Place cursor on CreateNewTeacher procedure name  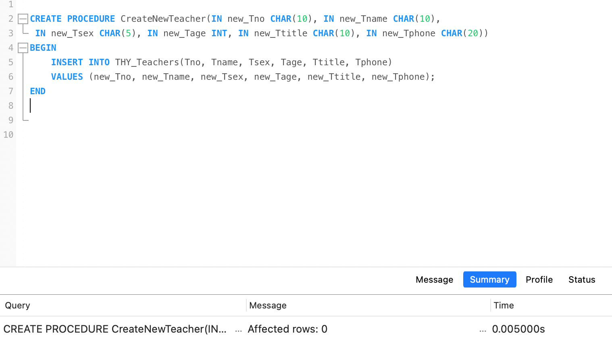(x=163, y=19)
